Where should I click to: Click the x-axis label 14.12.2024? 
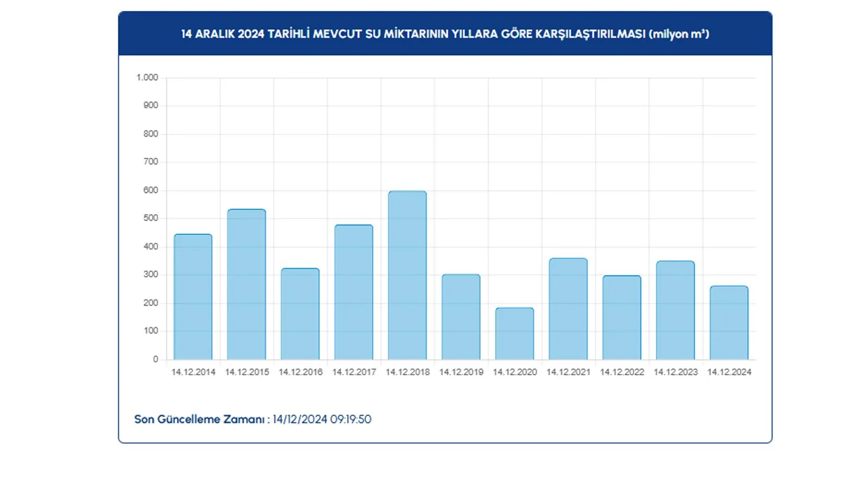(x=729, y=372)
